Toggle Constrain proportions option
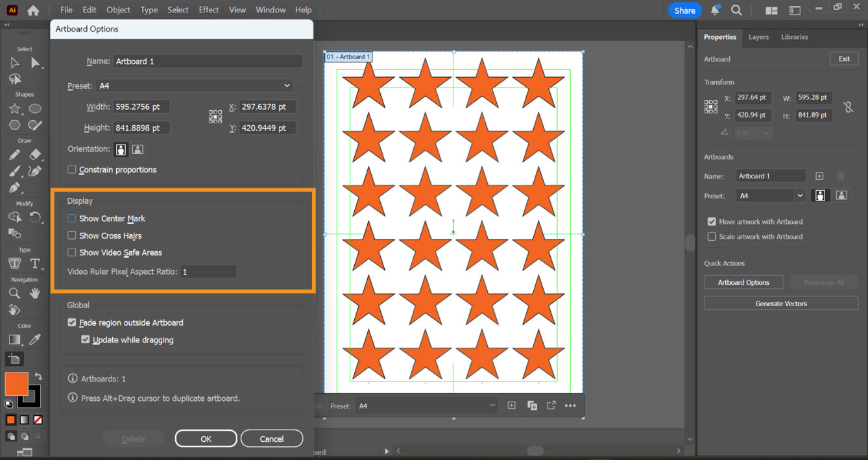Image resolution: width=868 pixels, height=460 pixels. [x=71, y=169]
